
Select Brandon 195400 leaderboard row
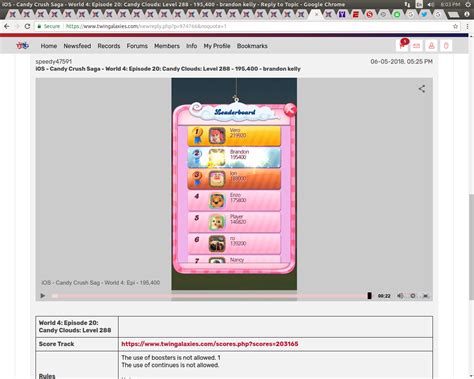click(x=234, y=158)
